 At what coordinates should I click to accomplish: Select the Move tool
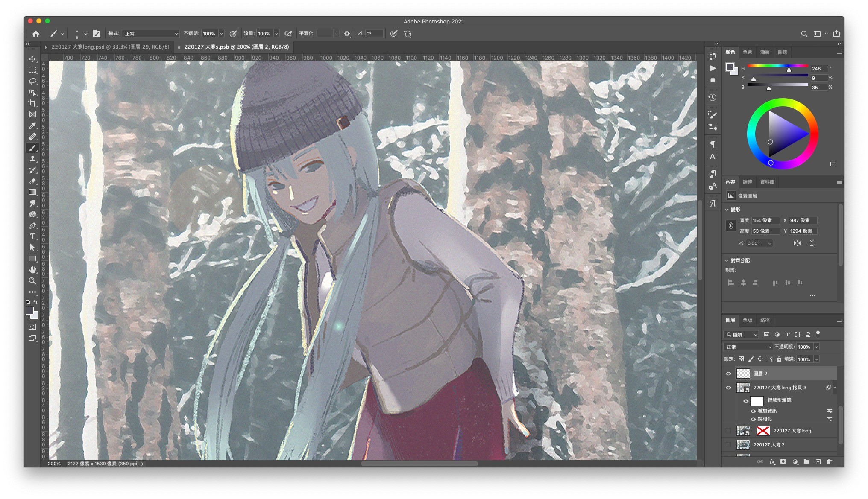click(32, 59)
